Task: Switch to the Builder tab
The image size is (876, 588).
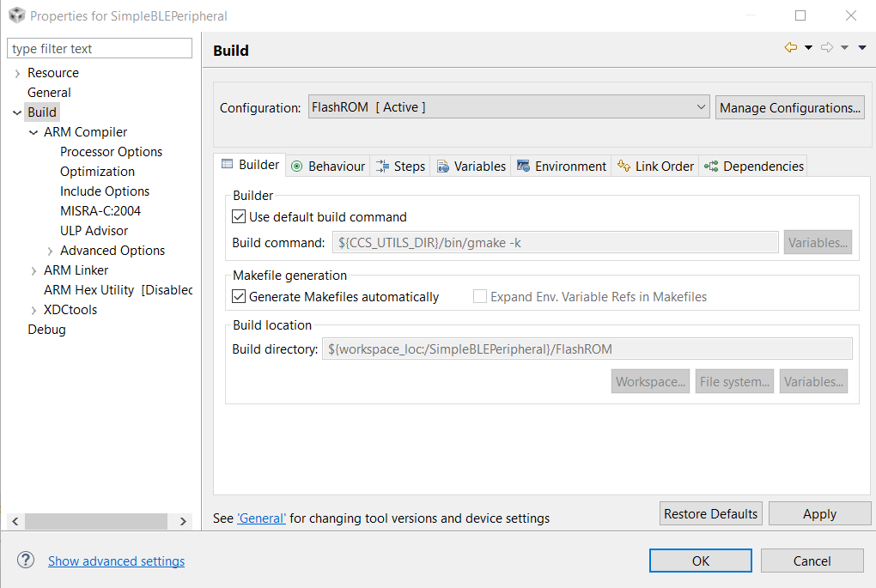Action: coord(250,165)
